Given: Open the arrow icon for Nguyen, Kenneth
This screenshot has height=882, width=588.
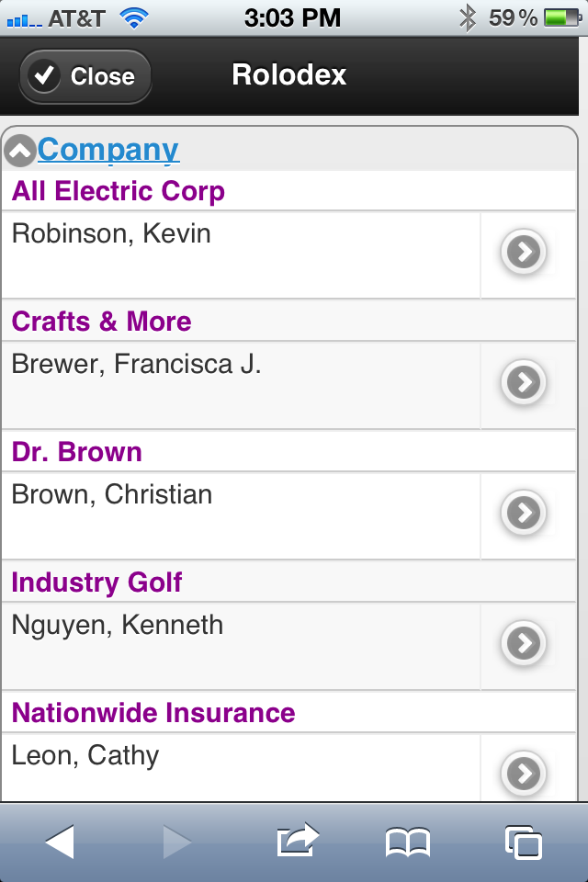Looking at the screenshot, I should coord(524,643).
